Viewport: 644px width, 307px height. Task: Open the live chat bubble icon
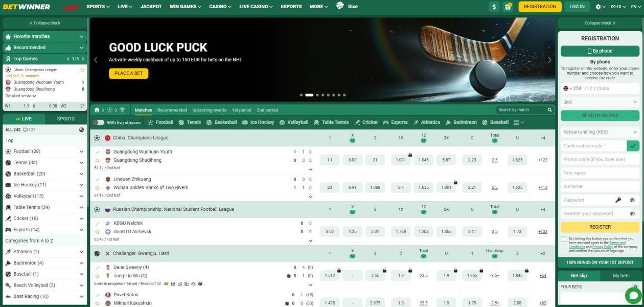tap(633, 295)
